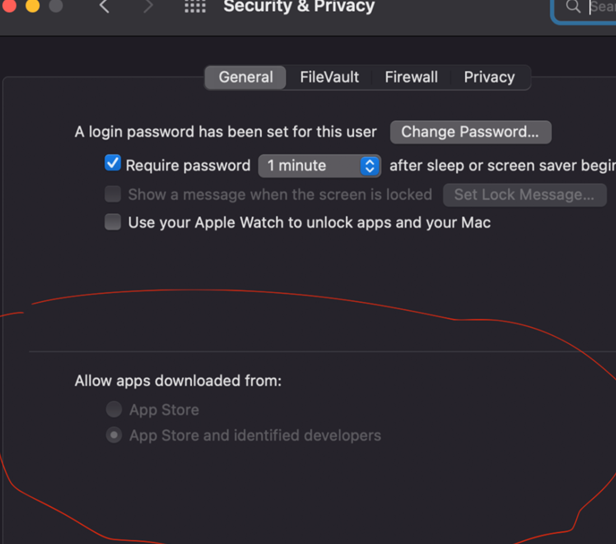Select App Store and identified developers option

click(x=244, y=435)
